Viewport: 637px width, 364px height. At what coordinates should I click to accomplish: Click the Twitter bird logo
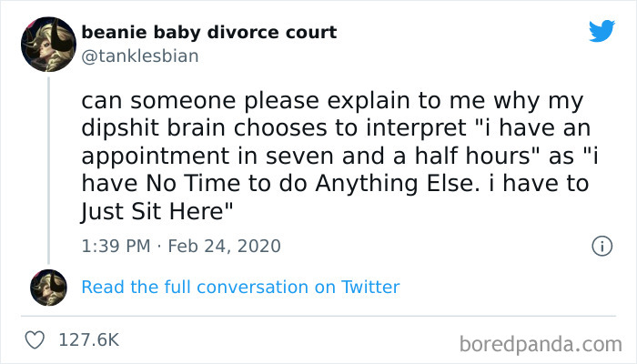(x=602, y=32)
